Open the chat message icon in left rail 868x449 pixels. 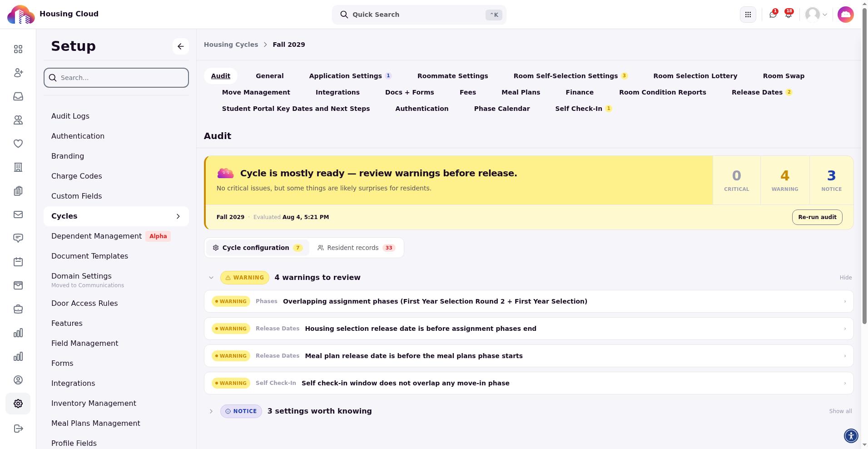click(18, 238)
